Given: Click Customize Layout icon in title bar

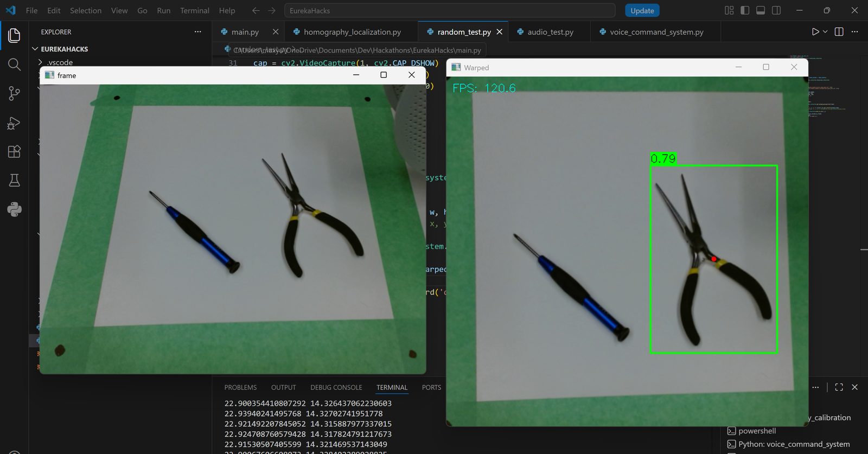Looking at the screenshot, I should (x=729, y=10).
